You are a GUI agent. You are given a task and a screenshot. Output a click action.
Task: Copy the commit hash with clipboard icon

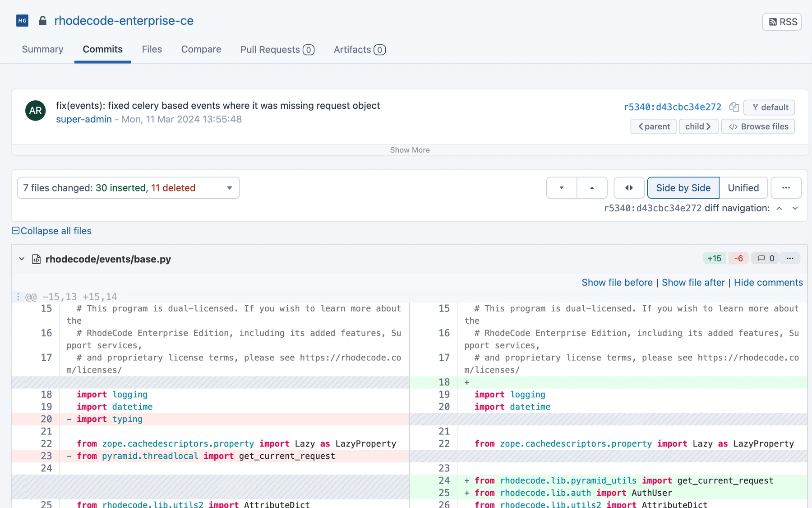(734, 107)
